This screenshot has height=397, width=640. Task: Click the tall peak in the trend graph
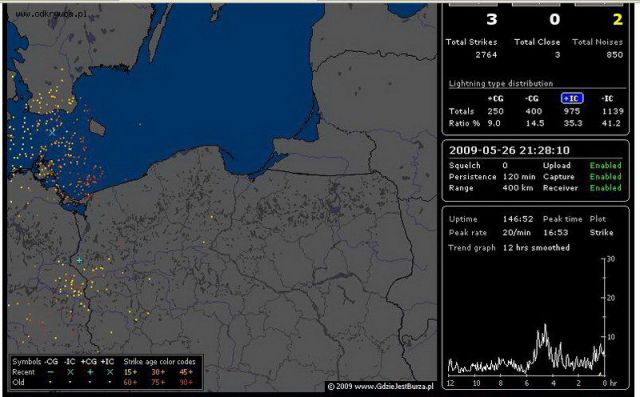(x=545, y=326)
